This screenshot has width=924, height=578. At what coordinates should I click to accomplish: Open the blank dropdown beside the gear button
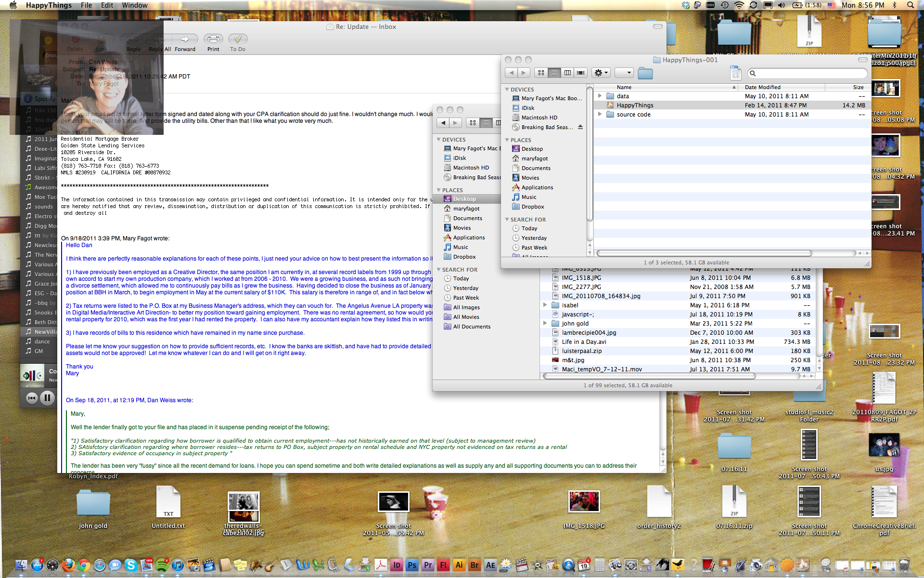[x=624, y=73]
